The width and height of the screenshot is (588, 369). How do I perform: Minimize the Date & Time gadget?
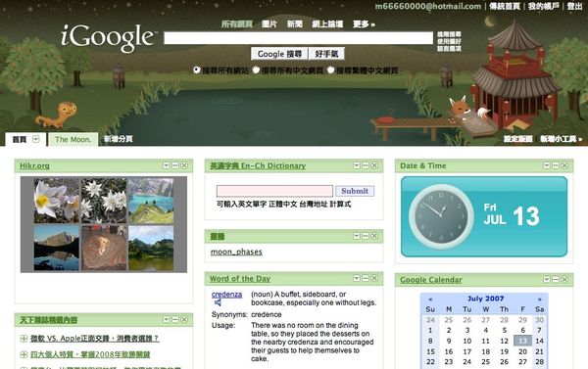(x=556, y=165)
